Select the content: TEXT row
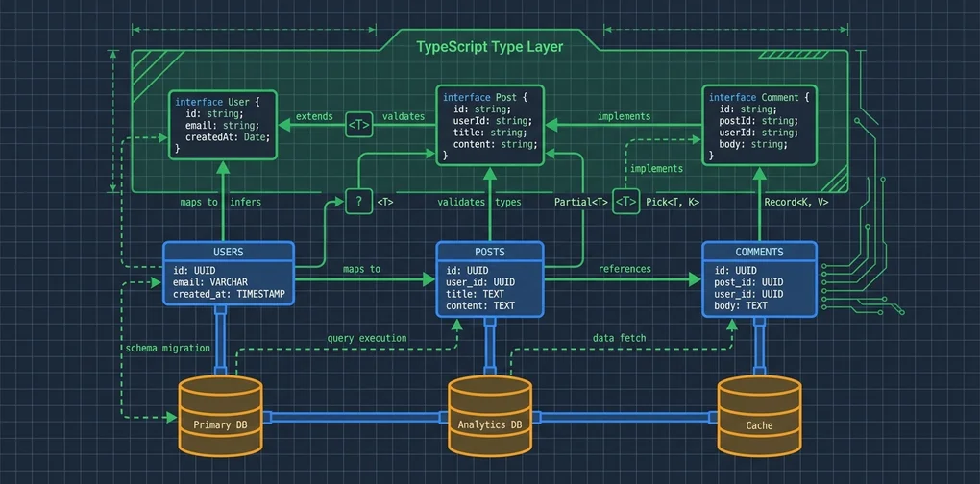 click(480, 306)
